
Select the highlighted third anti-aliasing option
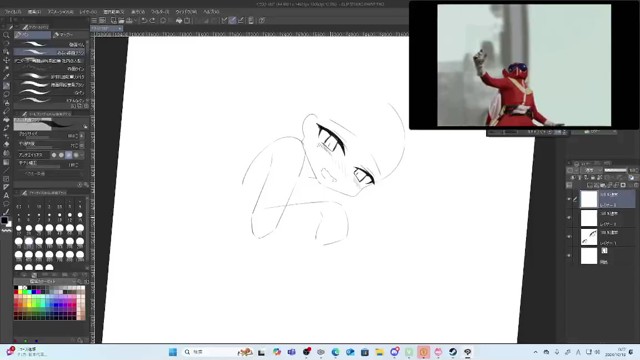(x=69, y=155)
